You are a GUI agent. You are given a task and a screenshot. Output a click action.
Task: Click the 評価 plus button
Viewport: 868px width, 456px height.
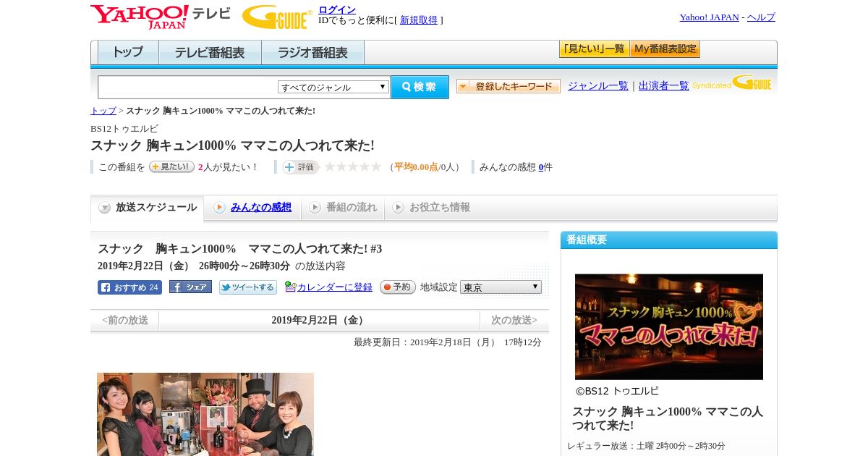click(300, 167)
